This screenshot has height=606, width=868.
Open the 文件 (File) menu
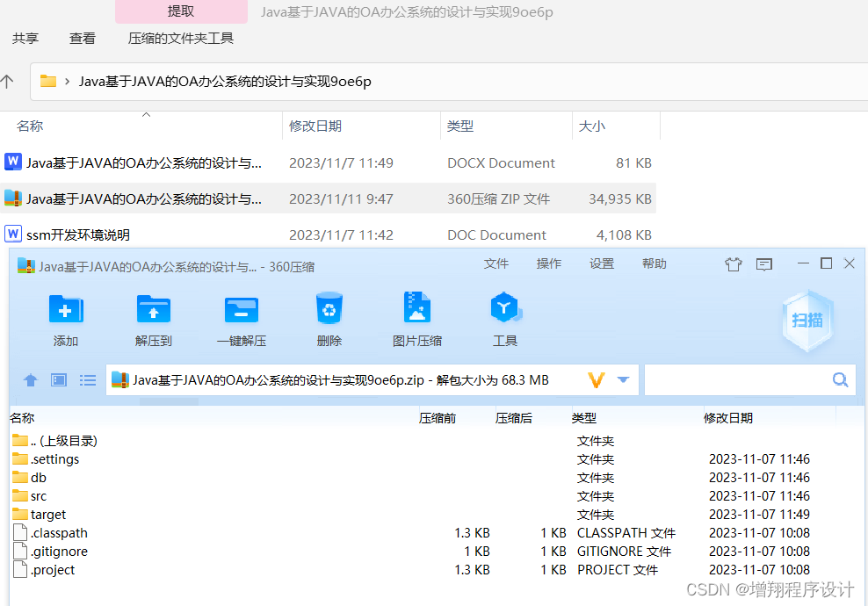click(x=495, y=263)
